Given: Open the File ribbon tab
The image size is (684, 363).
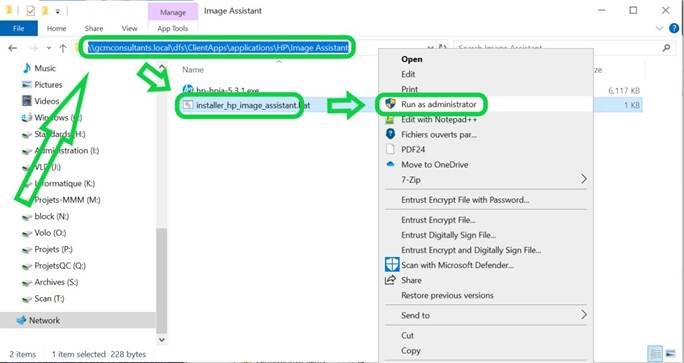Looking at the screenshot, I should tap(19, 28).
